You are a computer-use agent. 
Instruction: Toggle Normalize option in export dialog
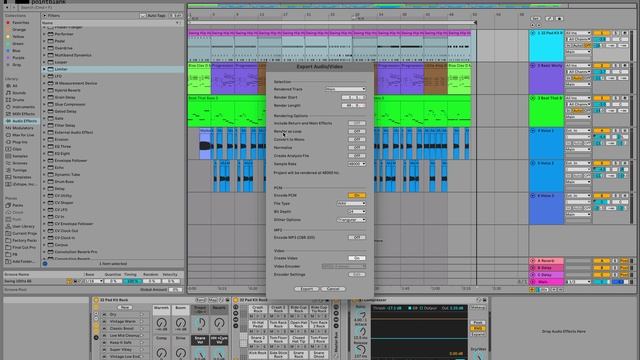pos(357,148)
